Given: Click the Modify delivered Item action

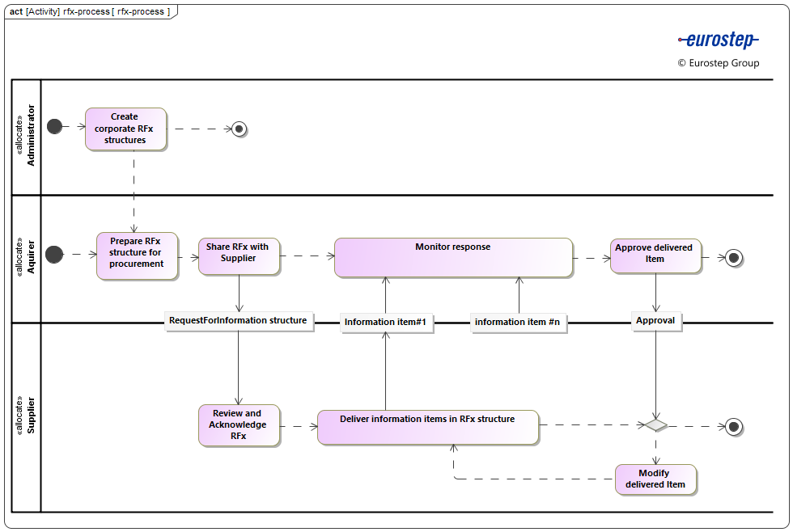Looking at the screenshot, I should click(x=655, y=478).
